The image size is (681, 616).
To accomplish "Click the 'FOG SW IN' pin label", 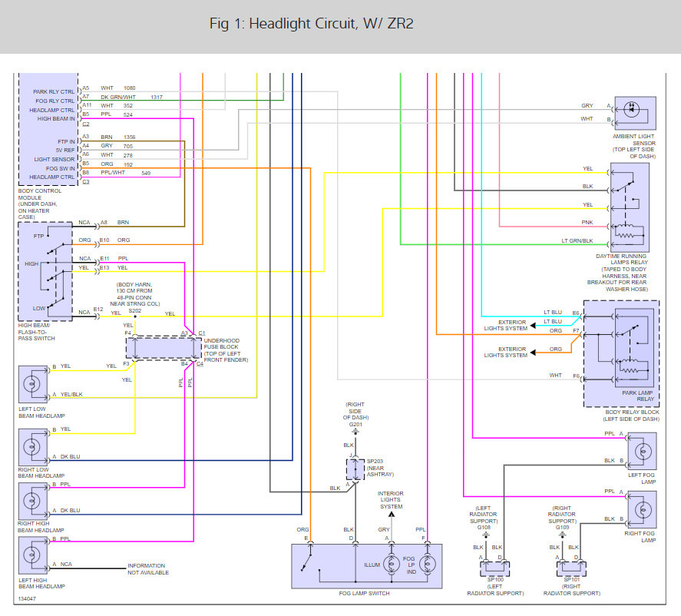I will coord(61,168).
